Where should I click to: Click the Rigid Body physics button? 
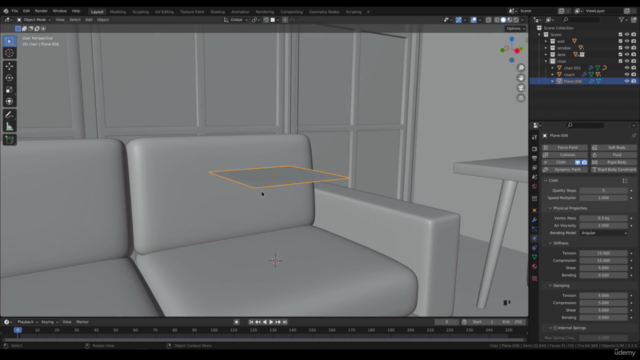613,162
